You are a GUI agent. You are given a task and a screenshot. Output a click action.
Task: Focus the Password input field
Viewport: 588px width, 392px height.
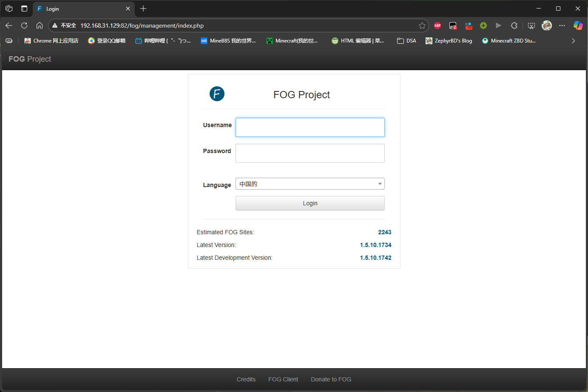(x=310, y=153)
